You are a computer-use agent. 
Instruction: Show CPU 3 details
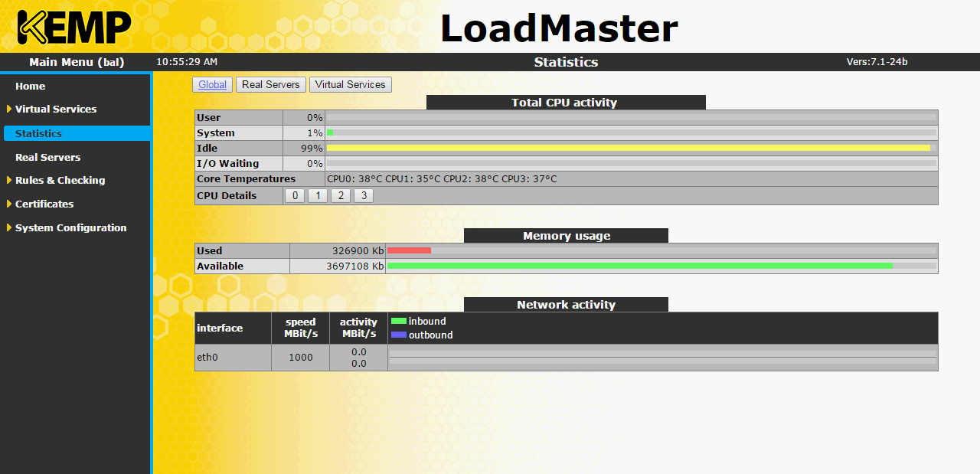[x=364, y=195]
